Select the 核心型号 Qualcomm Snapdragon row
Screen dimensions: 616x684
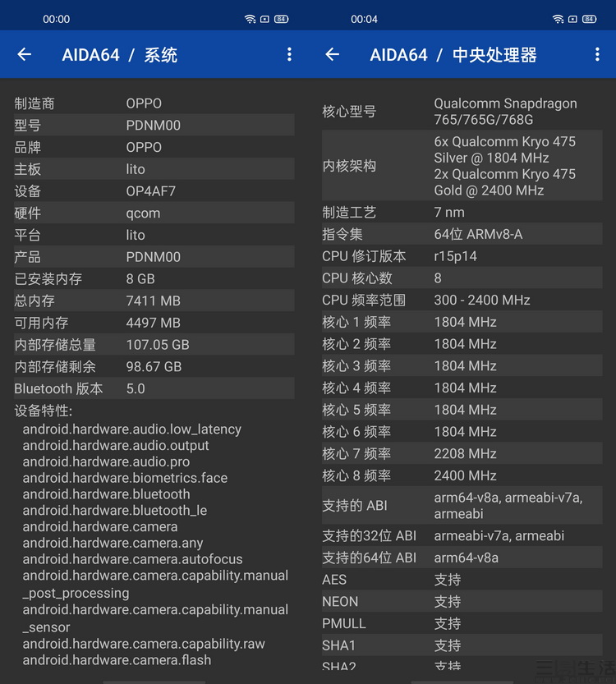pyautogui.click(x=462, y=111)
